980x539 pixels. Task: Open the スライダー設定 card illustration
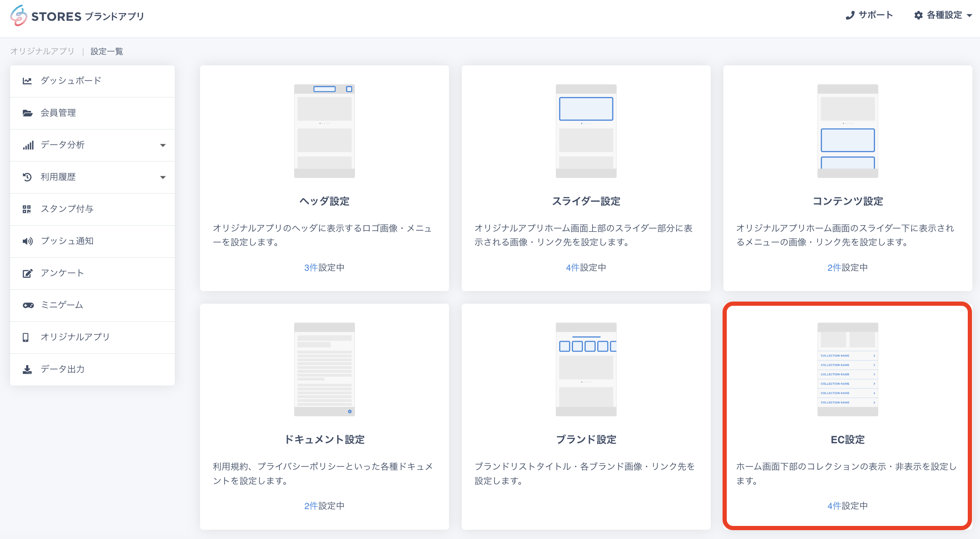[586, 131]
